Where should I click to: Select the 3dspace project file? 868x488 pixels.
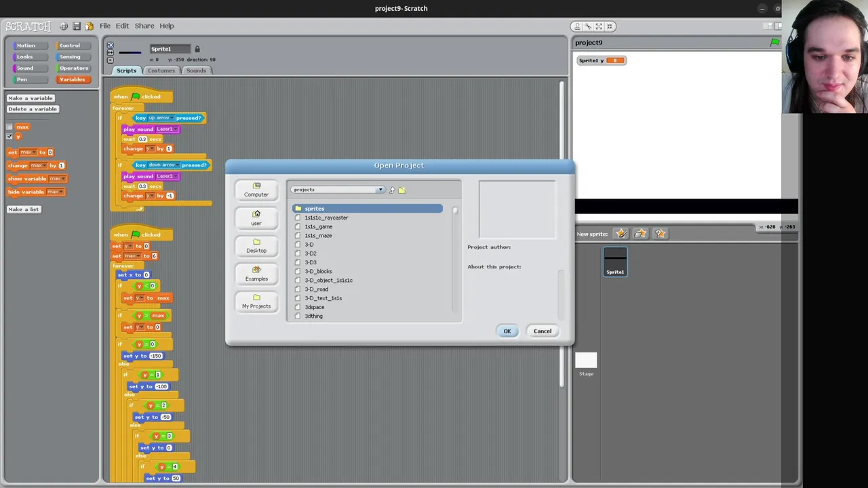314,307
